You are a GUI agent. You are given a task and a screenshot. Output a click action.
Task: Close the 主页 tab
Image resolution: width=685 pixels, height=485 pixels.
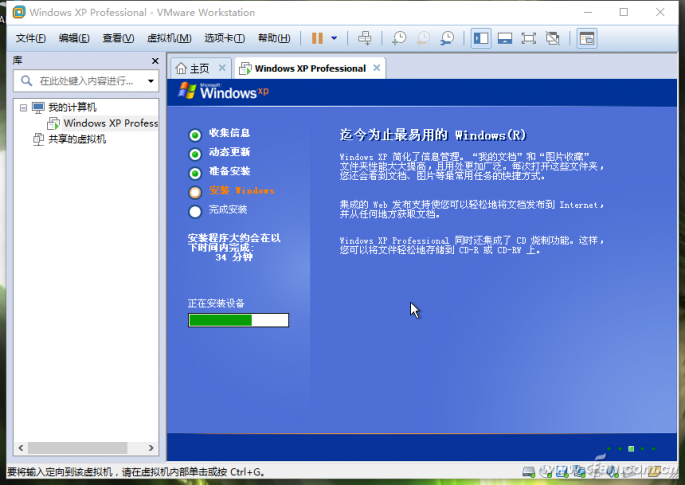222,68
